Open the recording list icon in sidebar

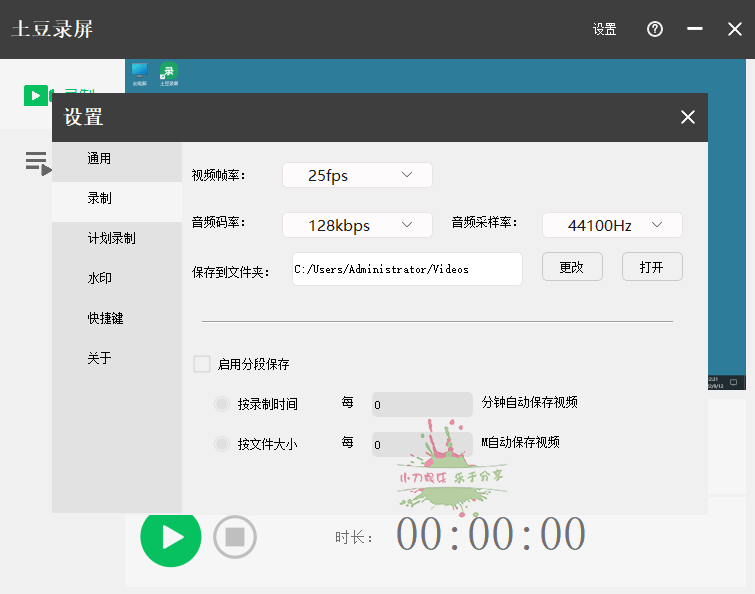(37, 162)
